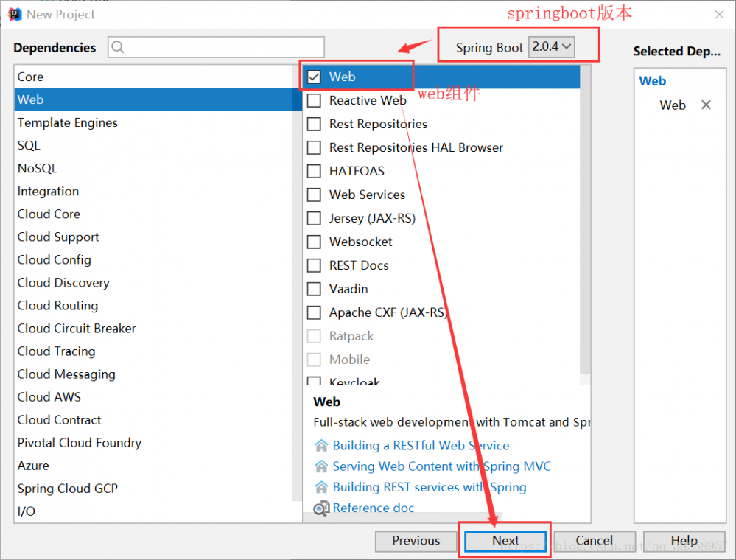Select the Web category in the left list
Viewport: 736px width, 560px height.
coord(153,99)
